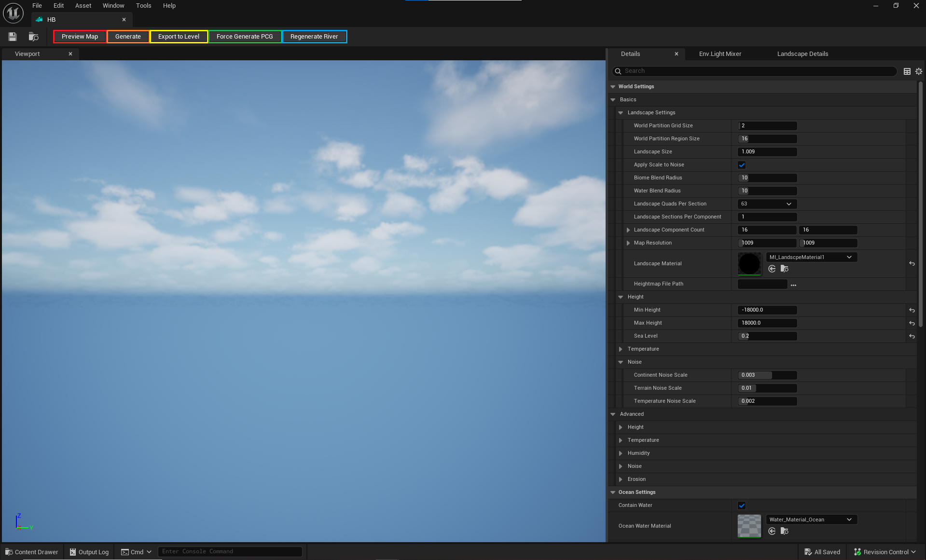Click the All Saved status icon
Viewport: 926px width, 560px height.
coord(808,552)
